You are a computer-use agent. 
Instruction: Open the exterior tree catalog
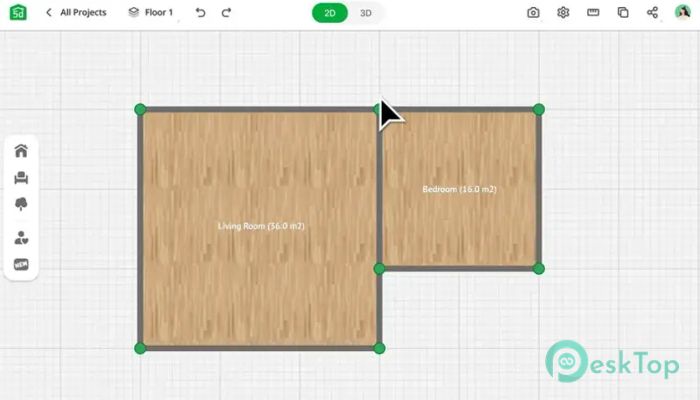pyautogui.click(x=21, y=204)
